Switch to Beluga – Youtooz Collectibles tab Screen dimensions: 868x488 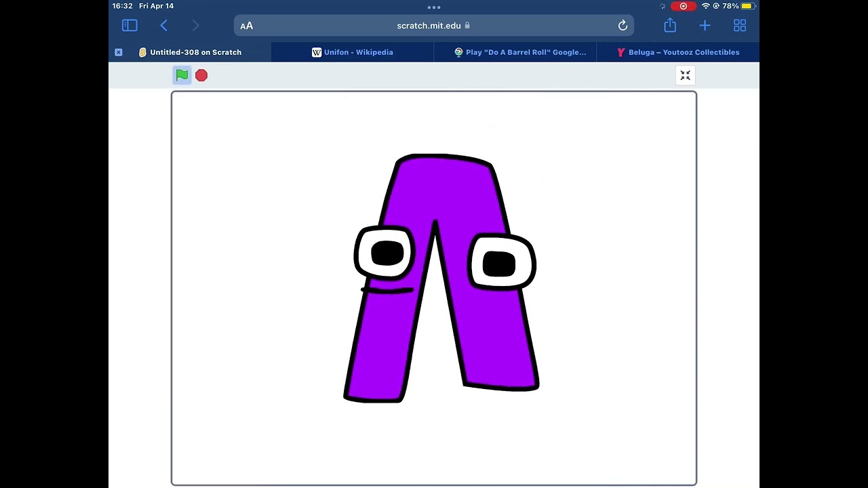click(x=678, y=52)
